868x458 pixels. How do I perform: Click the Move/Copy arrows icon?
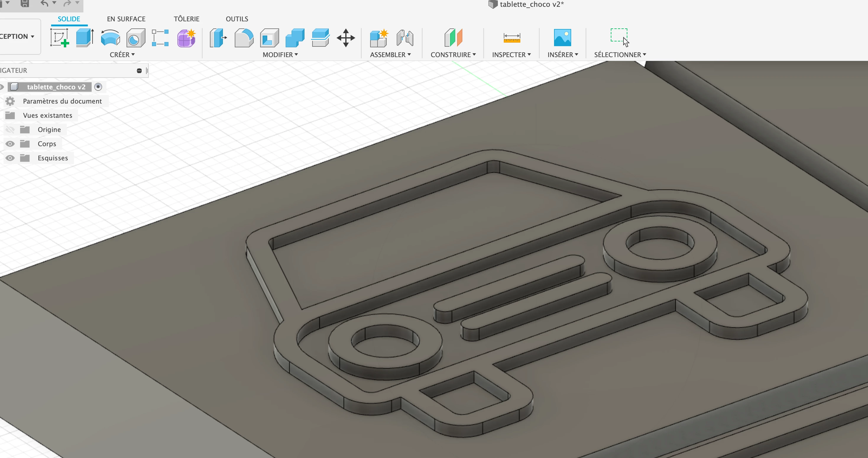click(346, 38)
